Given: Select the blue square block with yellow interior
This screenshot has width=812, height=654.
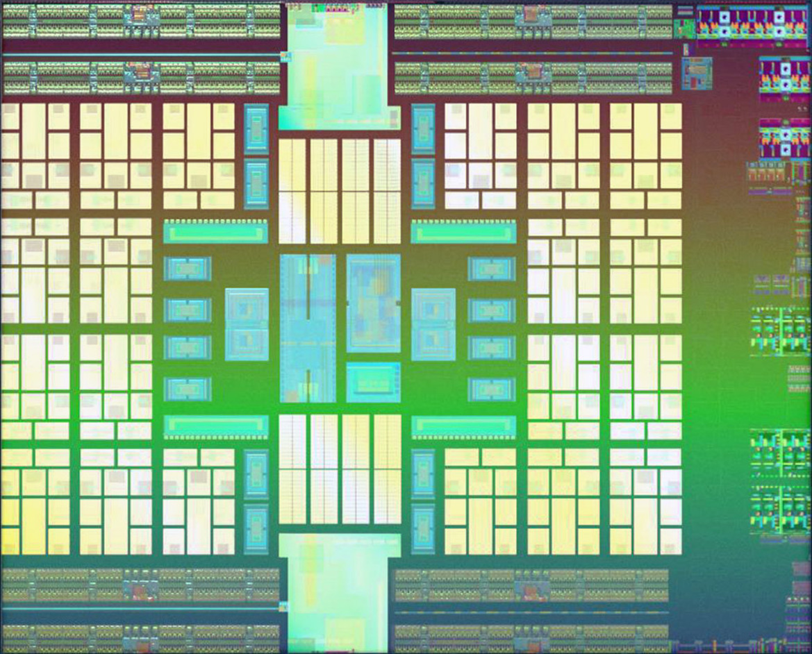Looking at the screenshot, I should click(374, 303).
